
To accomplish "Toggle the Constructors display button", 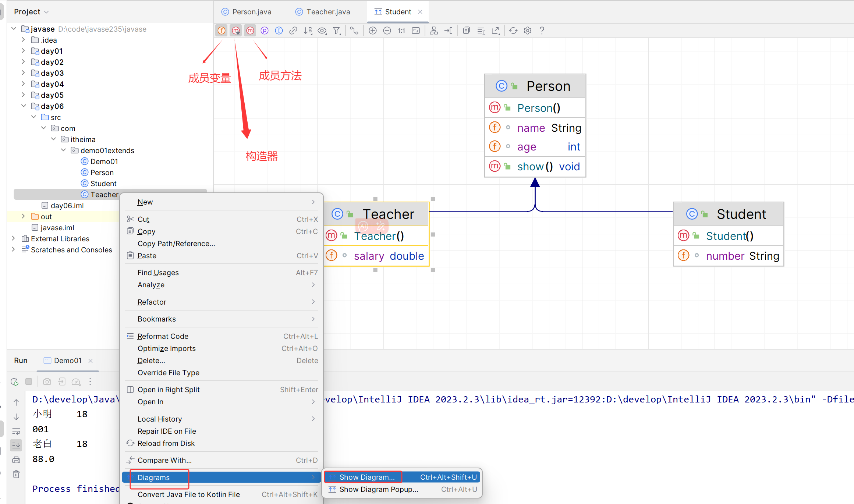I will [236, 31].
